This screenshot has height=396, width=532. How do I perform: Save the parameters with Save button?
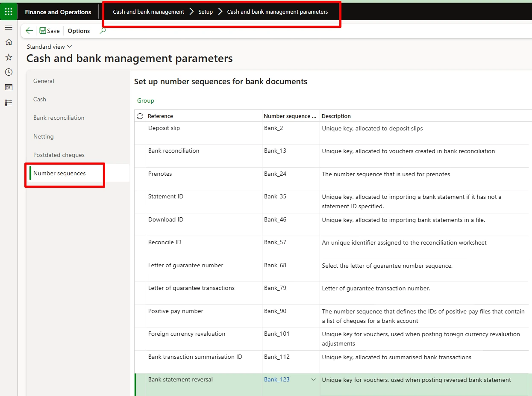tap(50, 31)
